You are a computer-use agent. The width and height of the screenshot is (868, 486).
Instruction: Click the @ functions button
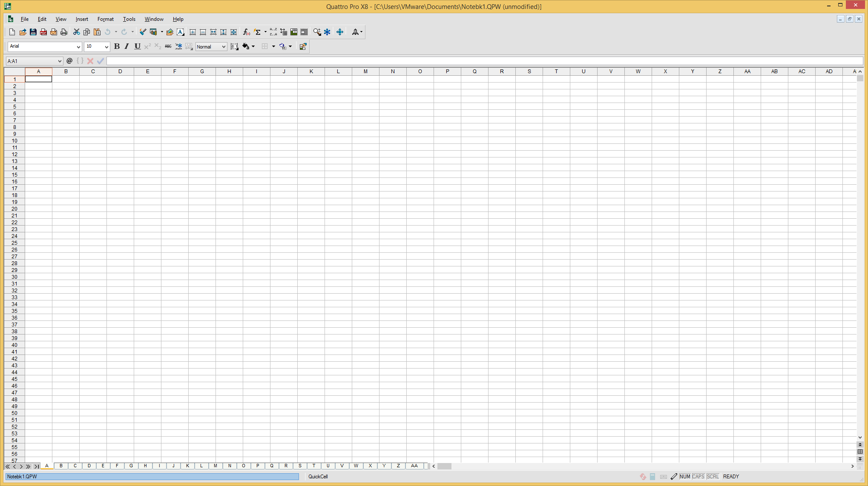[69, 61]
